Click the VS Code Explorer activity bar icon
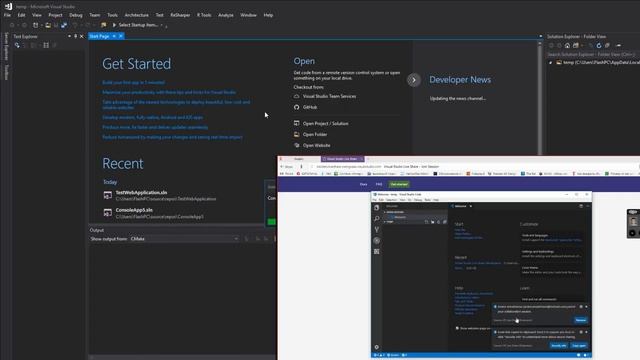Image resolution: width=640 pixels, height=360 pixels. [376, 207]
